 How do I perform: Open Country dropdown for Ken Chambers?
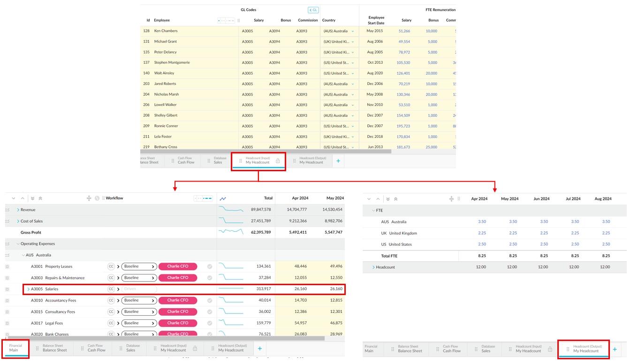click(x=353, y=31)
